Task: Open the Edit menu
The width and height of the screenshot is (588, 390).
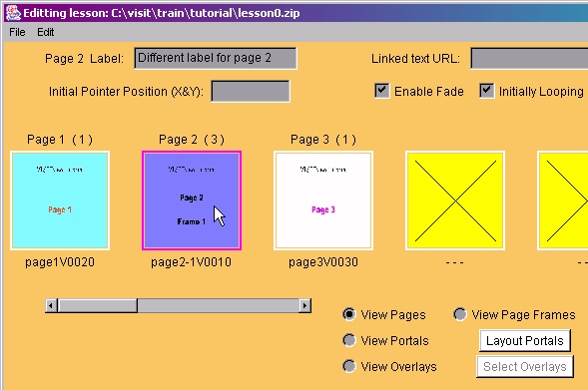Action: (45, 32)
